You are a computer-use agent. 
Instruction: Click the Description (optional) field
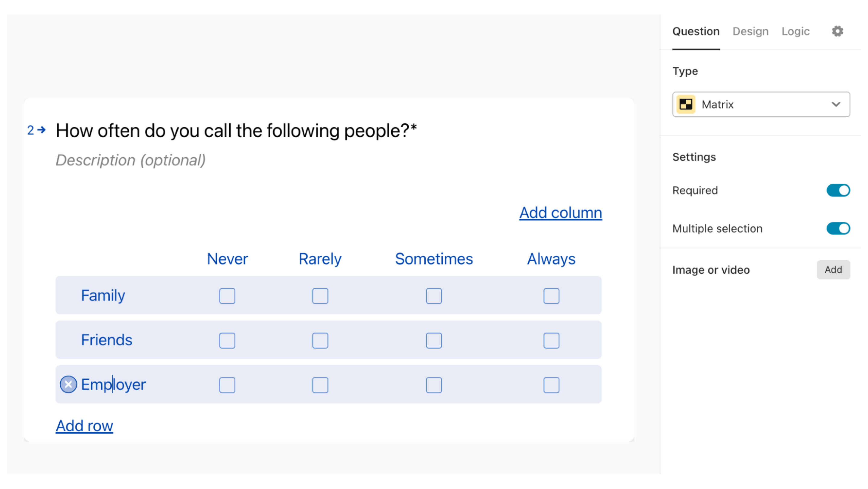[131, 160]
